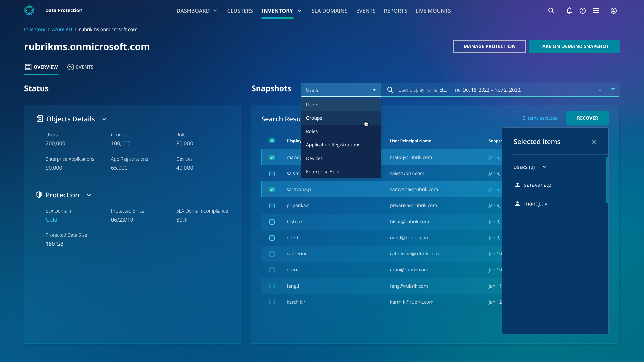The width and height of the screenshot is (644, 362).
Task: Click the Protection shield icon
Action: [x=39, y=195]
